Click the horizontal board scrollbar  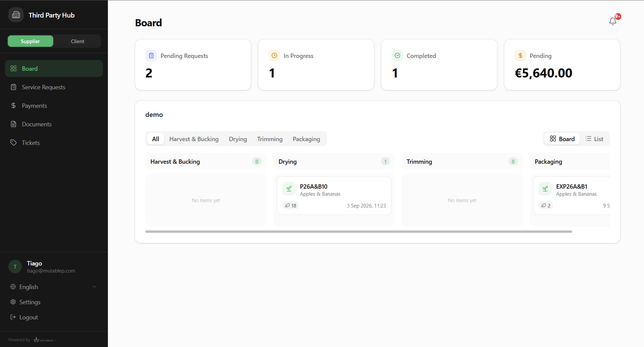358,231
